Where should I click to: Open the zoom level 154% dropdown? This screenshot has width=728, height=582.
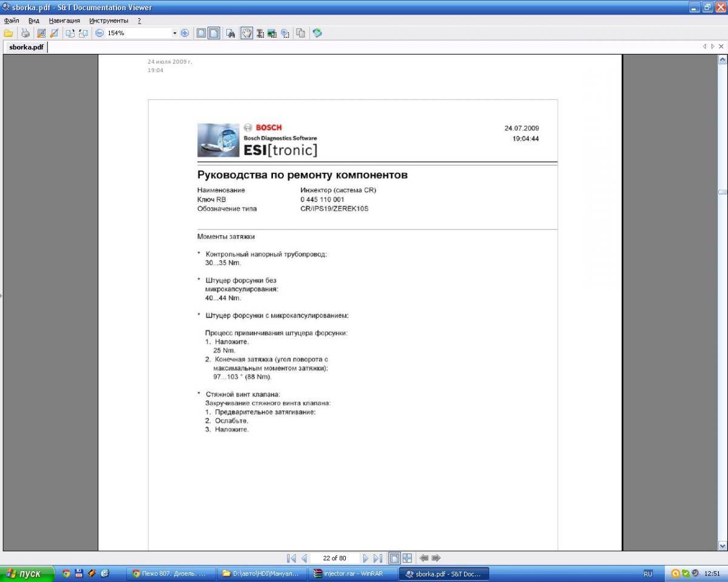coord(175,33)
